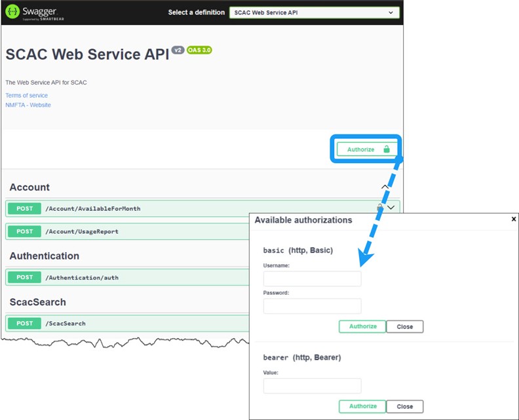This screenshot has height=420, width=519.
Task: Click the OAS 3.0 badge beside the title
Action: (x=199, y=50)
